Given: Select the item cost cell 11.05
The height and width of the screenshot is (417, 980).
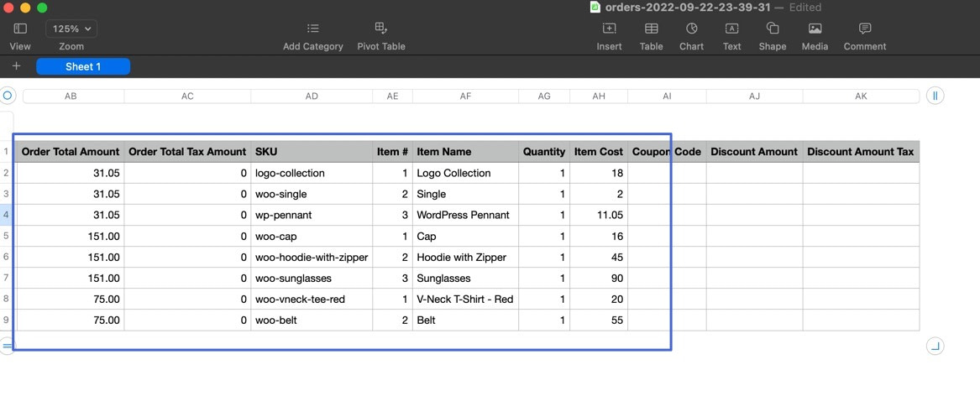Looking at the screenshot, I should click(599, 215).
